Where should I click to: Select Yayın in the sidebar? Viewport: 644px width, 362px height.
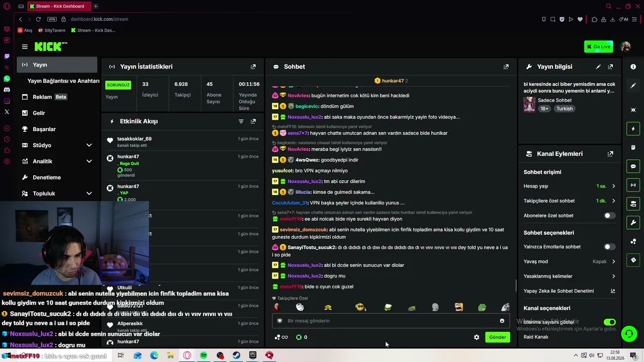coord(57,65)
